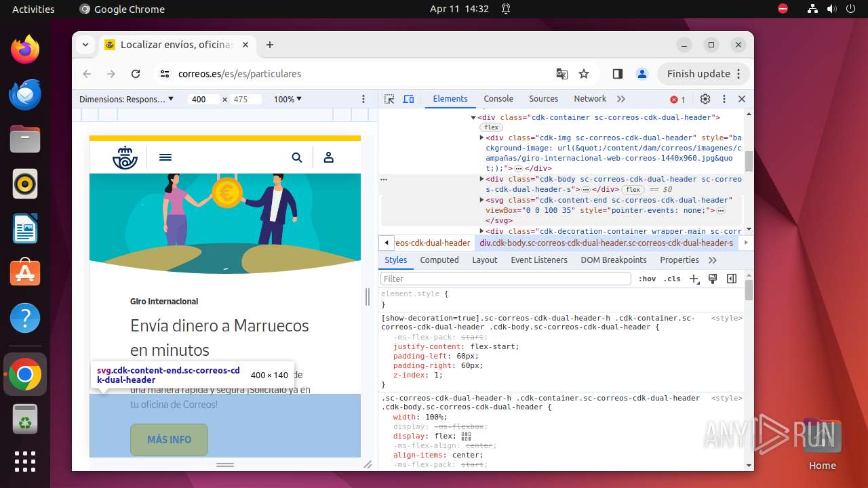
Task: Expand the cdk-body div node
Action: click(481, 180)
